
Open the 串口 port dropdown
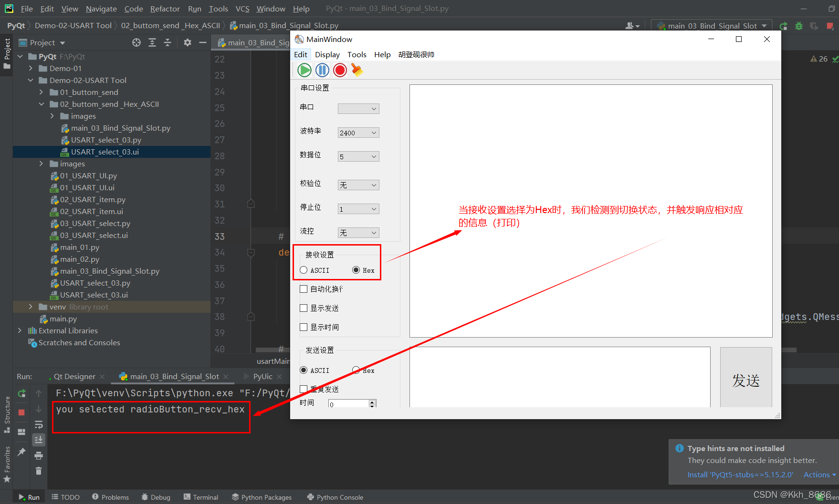tap(358, 109)
